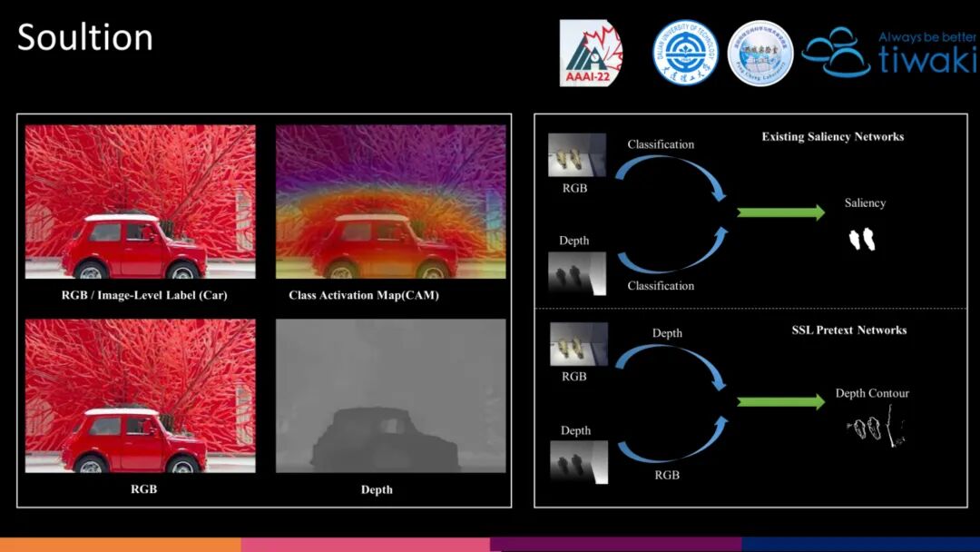Select the Class Activation Map car image
The width and height of the screenshot is (980, 552).
coord(390,202)
